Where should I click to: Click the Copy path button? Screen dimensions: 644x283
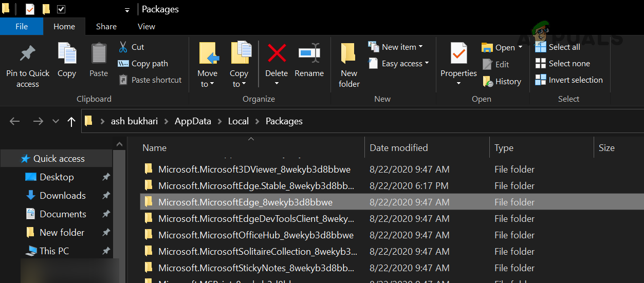143,63
